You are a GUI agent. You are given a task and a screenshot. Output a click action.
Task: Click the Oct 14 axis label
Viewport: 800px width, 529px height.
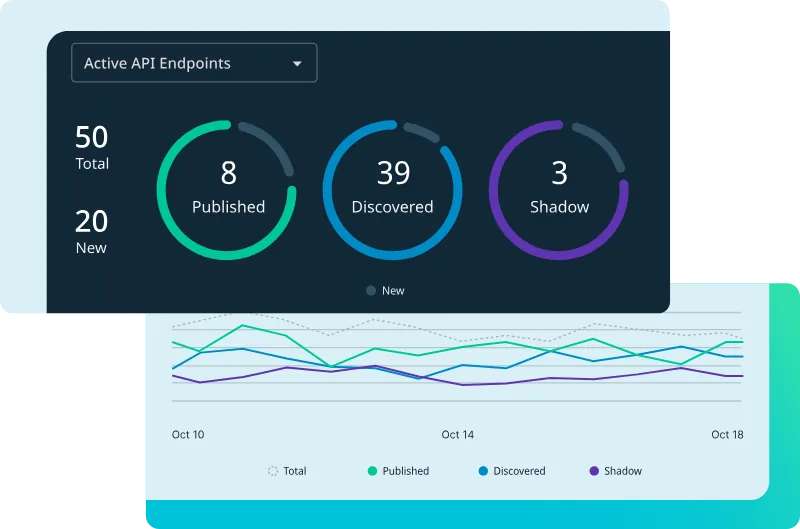coord(458,435)
